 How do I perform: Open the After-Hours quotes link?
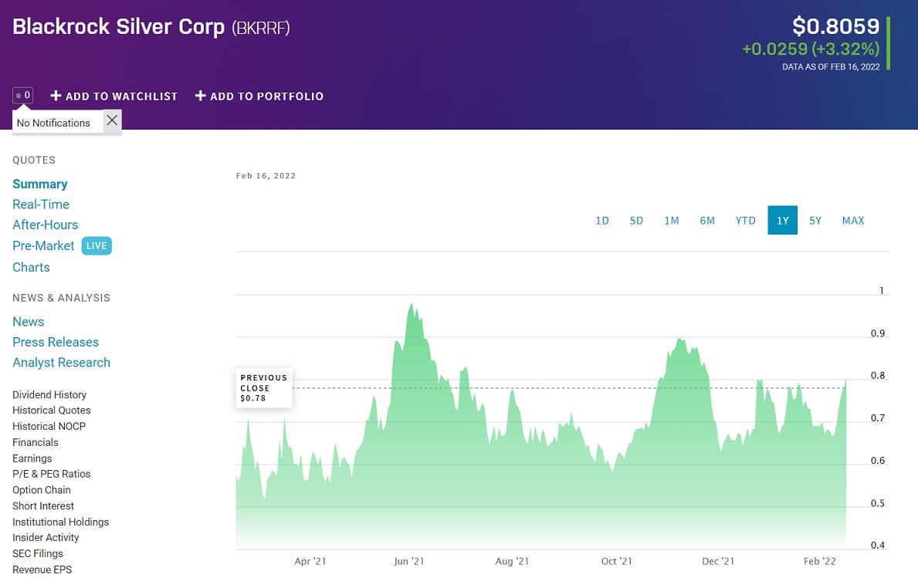coord(45,225)
